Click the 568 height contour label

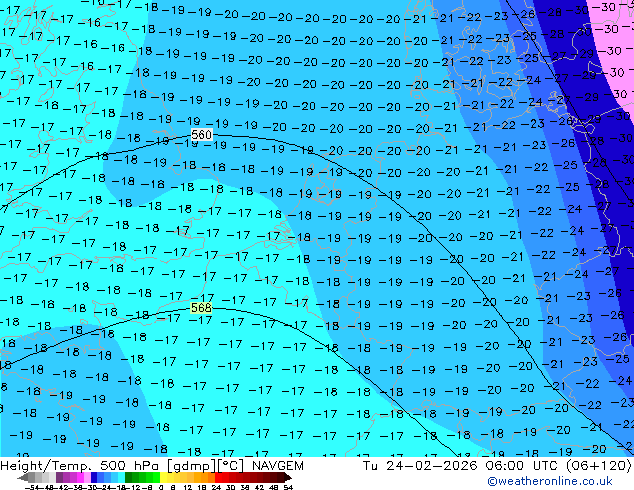tap(201, 308)
